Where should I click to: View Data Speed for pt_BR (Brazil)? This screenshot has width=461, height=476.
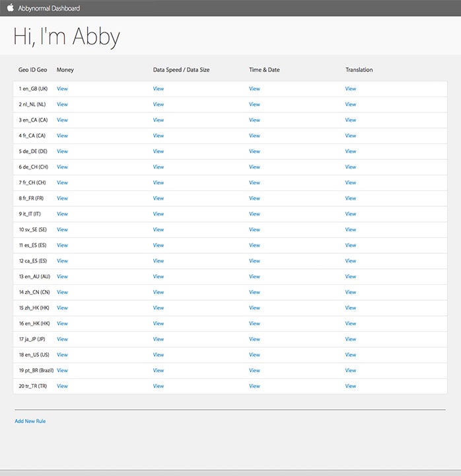[x=159, y=370]
